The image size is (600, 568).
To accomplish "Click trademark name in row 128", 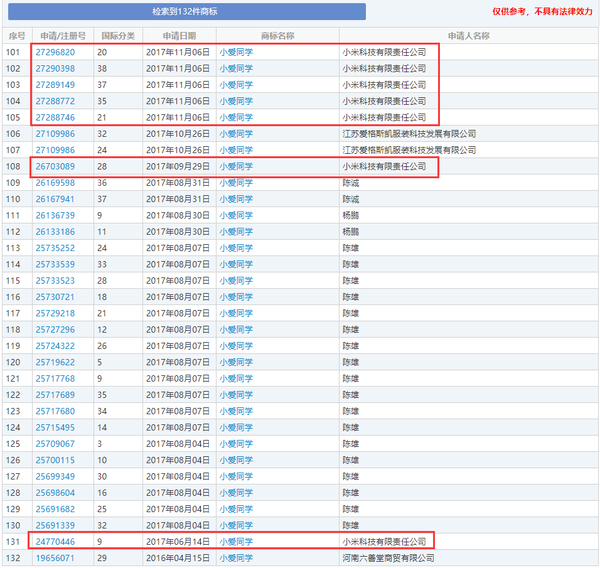I will click(x=236, y=493).
